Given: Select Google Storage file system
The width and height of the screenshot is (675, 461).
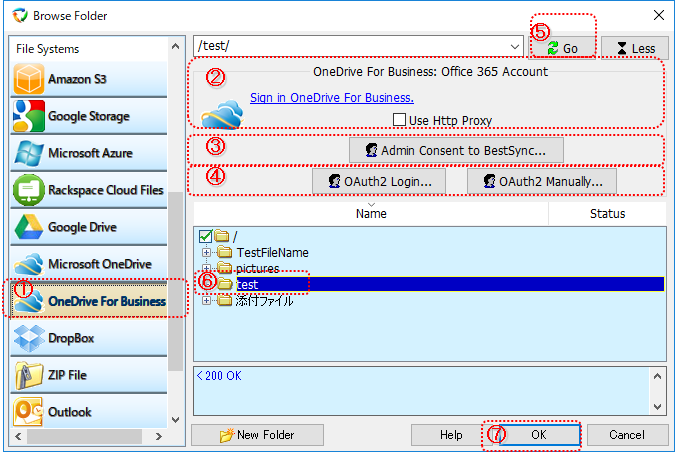Looking at the screenshot, I should click(x=89, y=116).
